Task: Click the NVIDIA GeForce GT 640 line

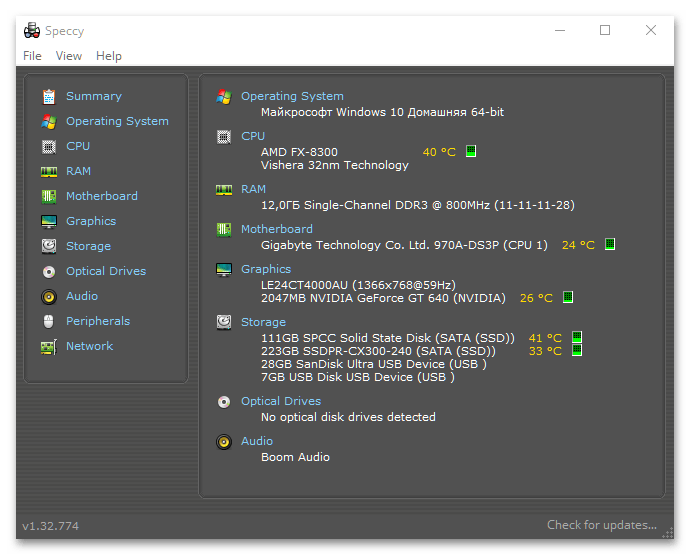Action: (x=383, y=298)
